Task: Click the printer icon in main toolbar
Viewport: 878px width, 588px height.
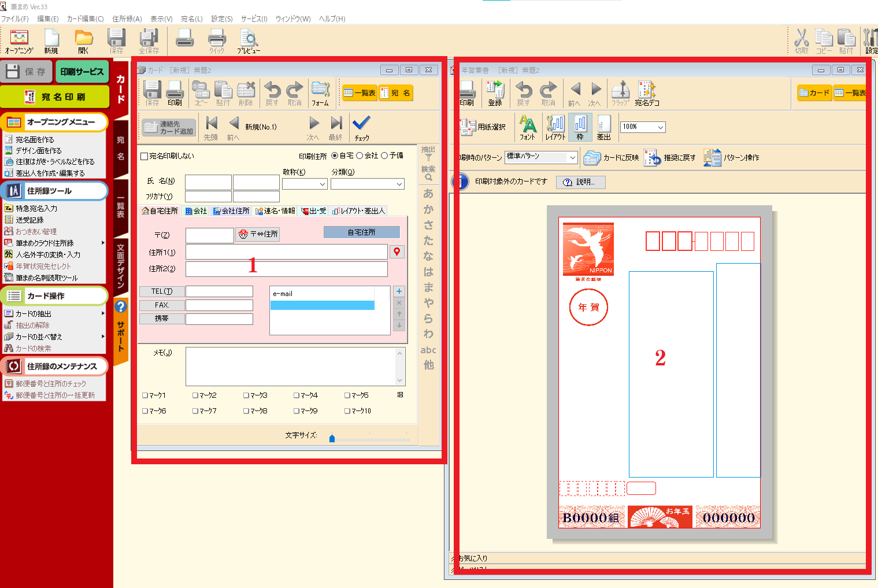Action: [184, 38]
